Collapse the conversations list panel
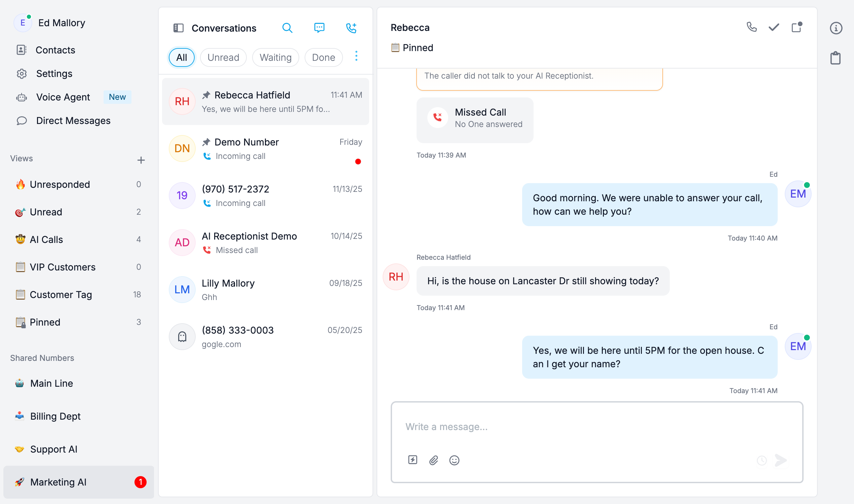 (x=178, y=28)
